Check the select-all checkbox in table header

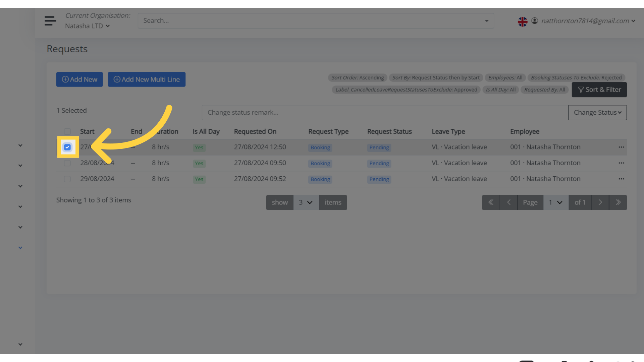pyautogui.click(x=67, y=131)
